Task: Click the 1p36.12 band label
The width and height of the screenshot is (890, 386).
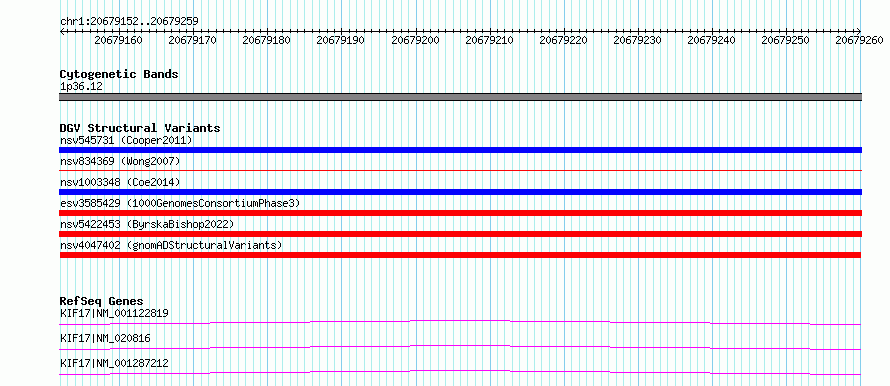Action: coord(82,87)
